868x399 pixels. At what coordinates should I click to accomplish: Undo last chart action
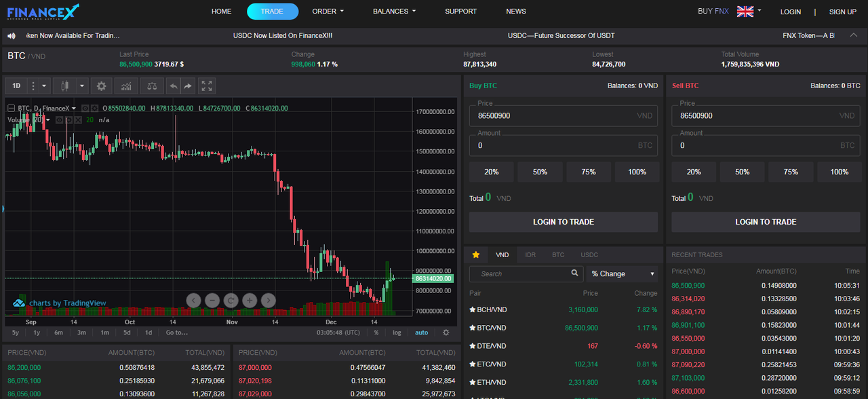click(174, 86)
